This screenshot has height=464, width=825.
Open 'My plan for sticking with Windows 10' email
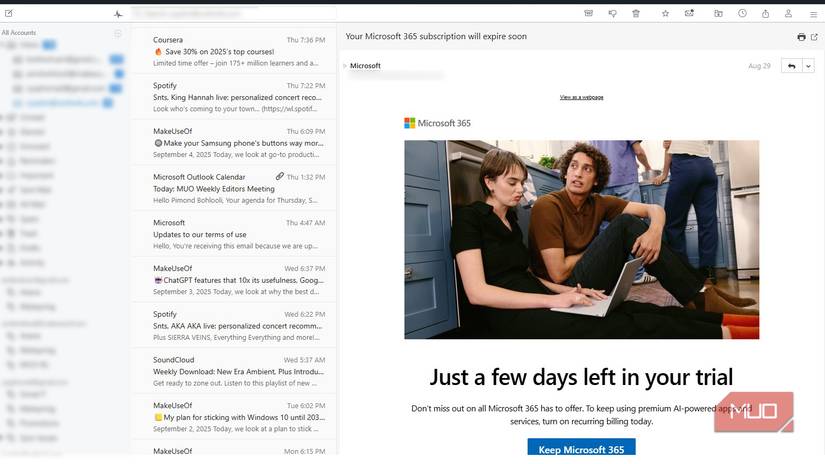234,417
